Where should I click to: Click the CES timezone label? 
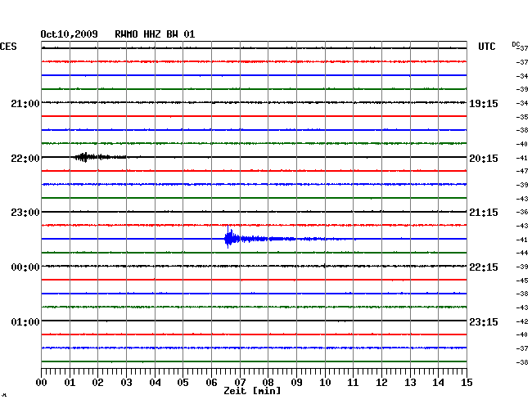8,47
